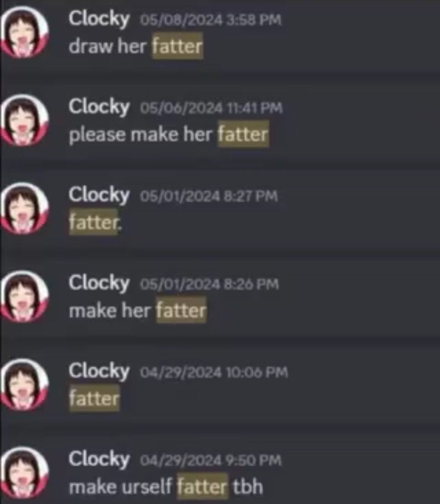Open Clocky's avatar on the 8:27 PM message

tap(24, 208)
